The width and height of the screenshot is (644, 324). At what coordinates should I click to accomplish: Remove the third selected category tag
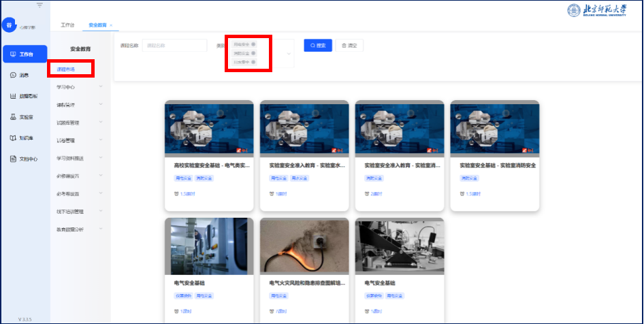coord(253,62)
